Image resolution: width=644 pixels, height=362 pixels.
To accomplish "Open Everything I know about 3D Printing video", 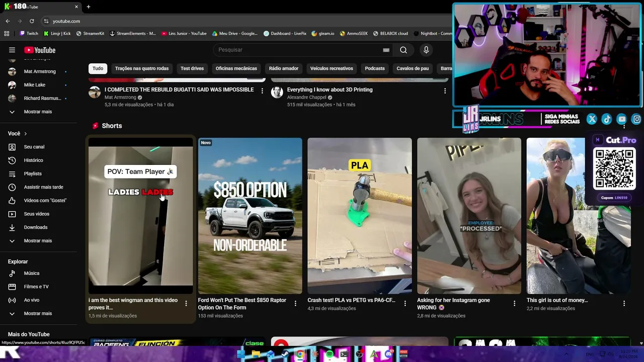I will pyautogui.click(x=330, y=89).
